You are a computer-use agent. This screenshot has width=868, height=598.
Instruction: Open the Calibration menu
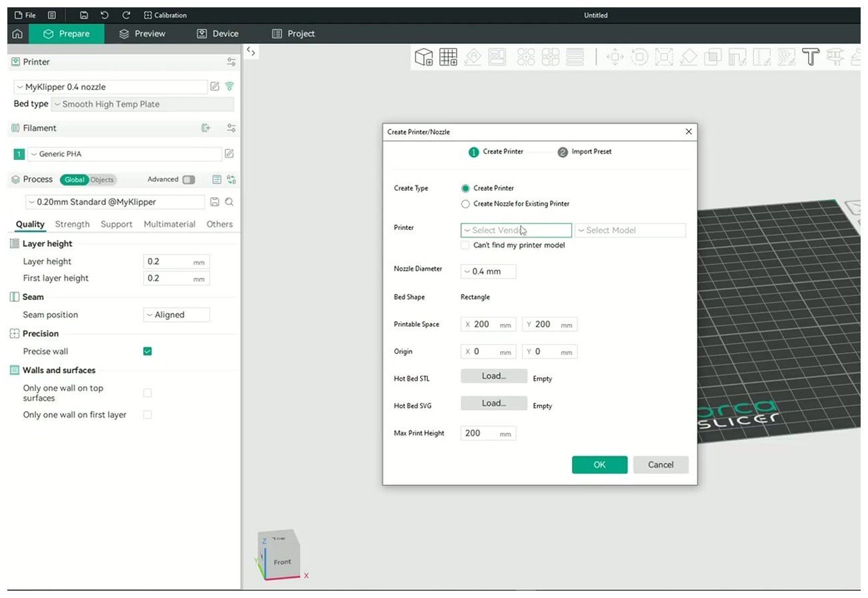tap(165, 15)
